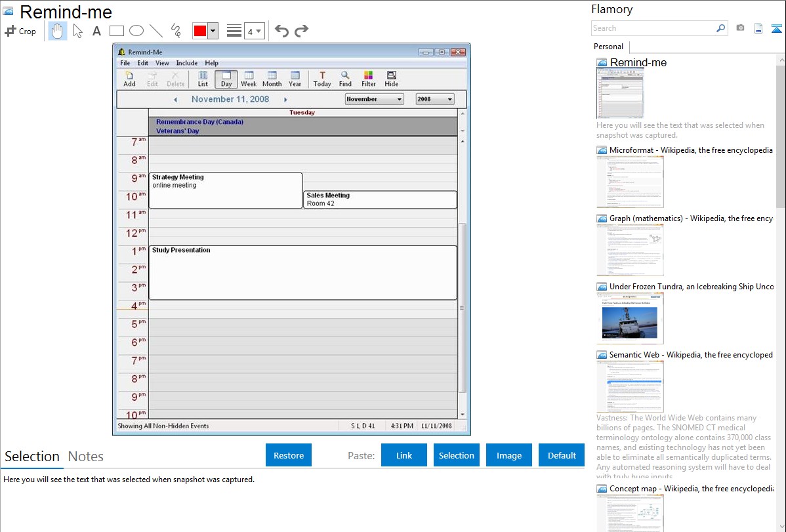Screen dimensions: 786x532
Task: Click the line thickness icon
Action: coord(234,31)
